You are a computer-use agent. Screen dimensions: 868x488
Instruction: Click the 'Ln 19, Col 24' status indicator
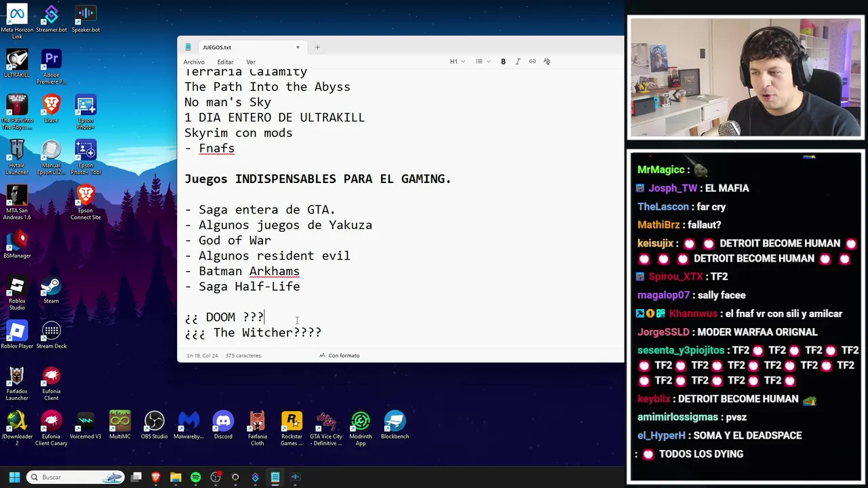point(202,355)
